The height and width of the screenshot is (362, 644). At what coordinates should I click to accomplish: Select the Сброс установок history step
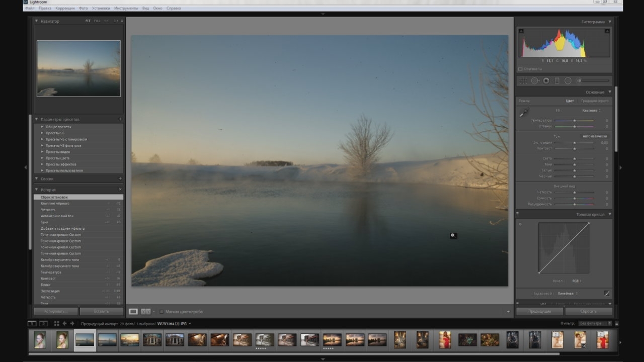tap(78, 197)
